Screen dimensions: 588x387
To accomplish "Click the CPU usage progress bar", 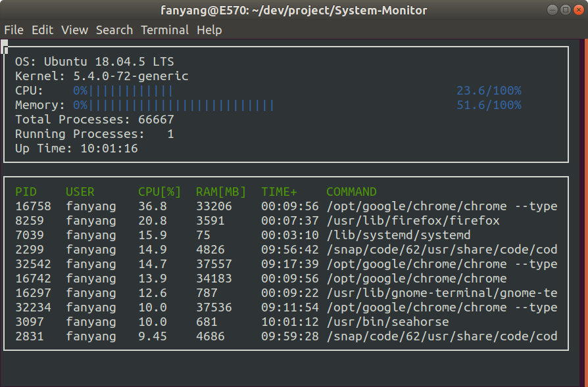I will click(130, 91).
